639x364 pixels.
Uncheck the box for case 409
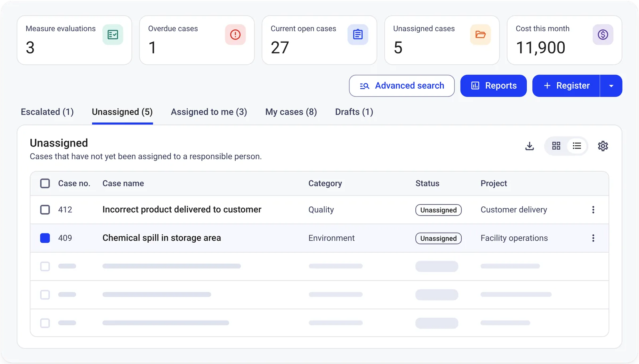click(x=45, y=238)
